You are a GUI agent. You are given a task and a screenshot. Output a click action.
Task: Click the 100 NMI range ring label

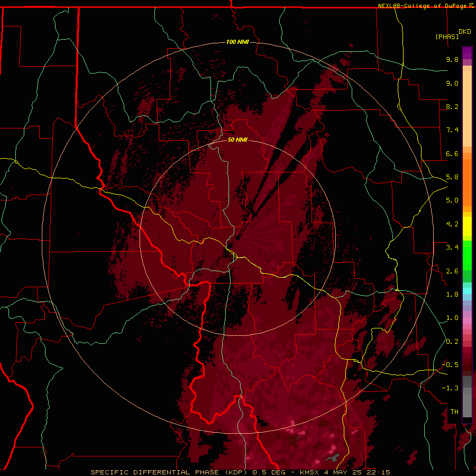pos(237,42)
